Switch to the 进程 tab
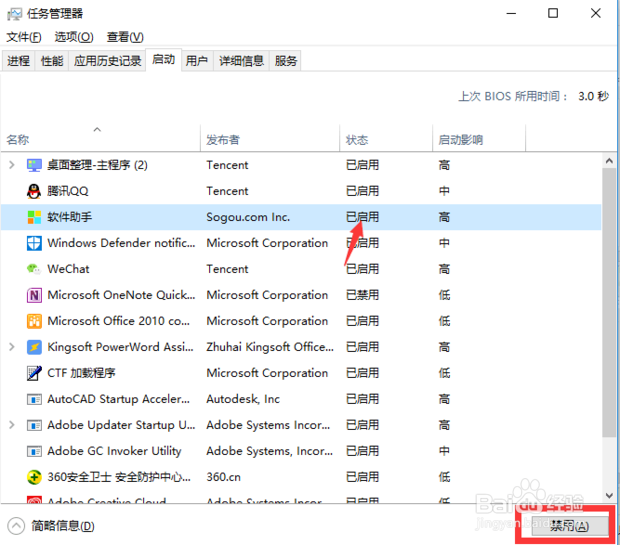 tap(18, 61)
